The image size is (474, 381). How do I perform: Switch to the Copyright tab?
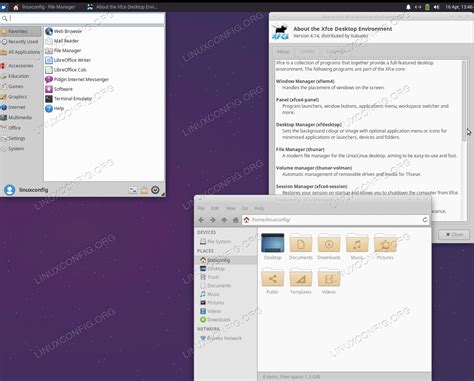click(336, 51)
